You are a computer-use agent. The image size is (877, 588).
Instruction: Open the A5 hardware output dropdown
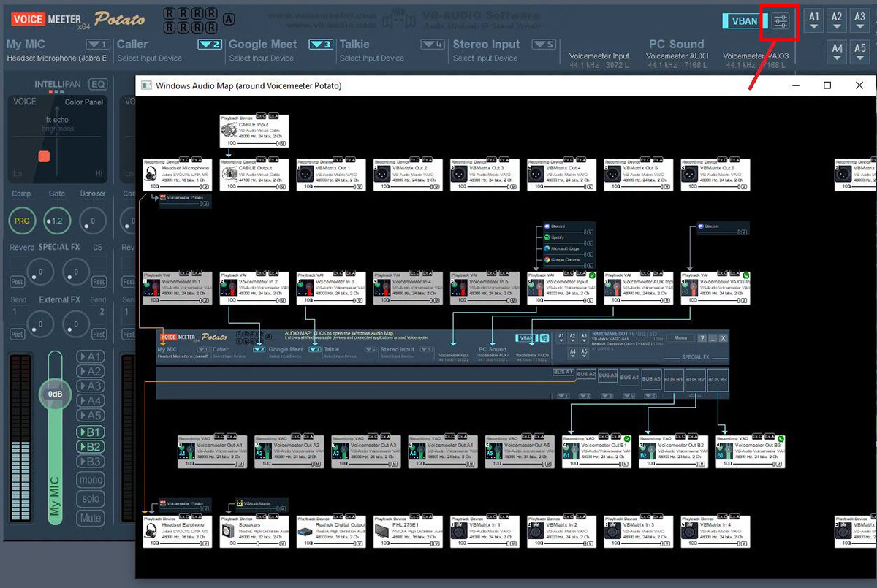click(x=859, y=52)
